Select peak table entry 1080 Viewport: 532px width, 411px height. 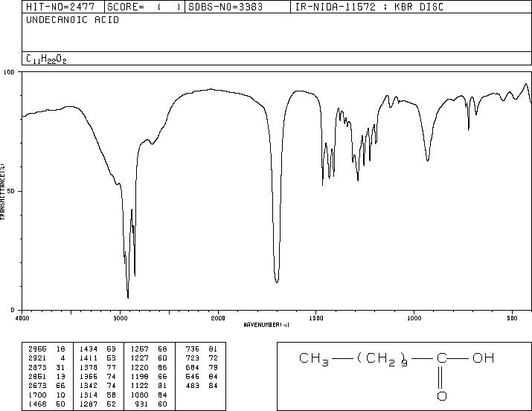pos(149,395)
